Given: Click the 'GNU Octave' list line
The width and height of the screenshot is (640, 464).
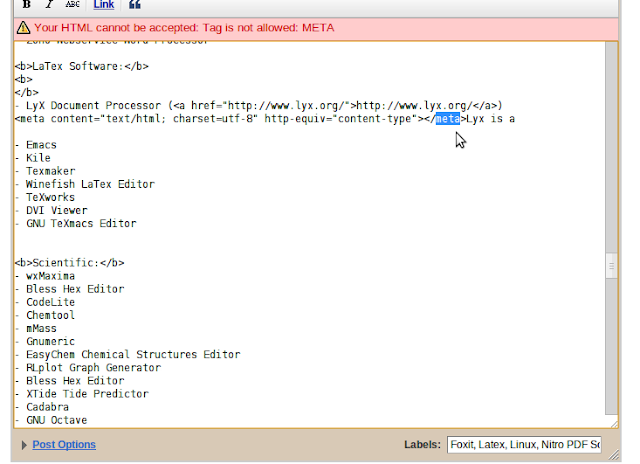Looking at the screenshot, I should pyautogui.click(x=51, y=420).
